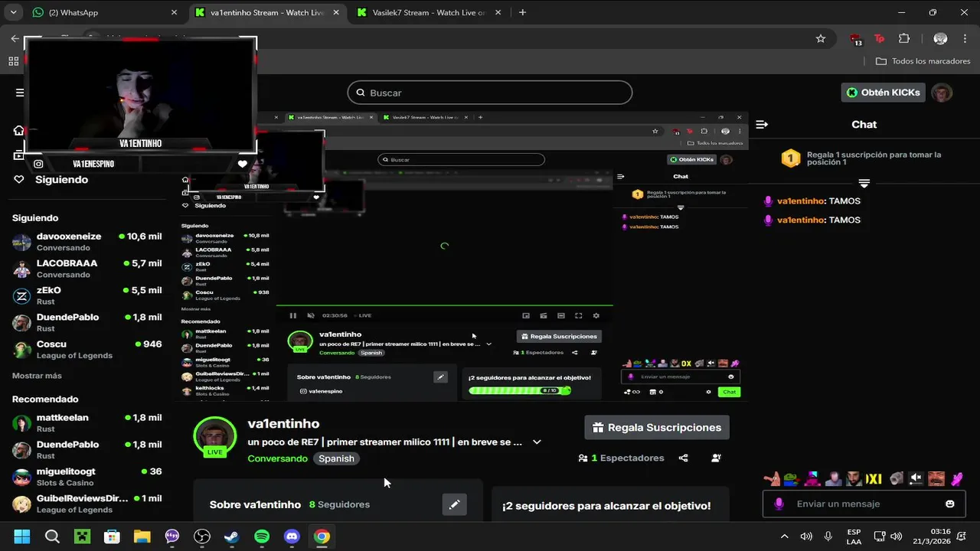Show hidden system tray icons chevron
The image size is (980, 551).
point(784,536)
